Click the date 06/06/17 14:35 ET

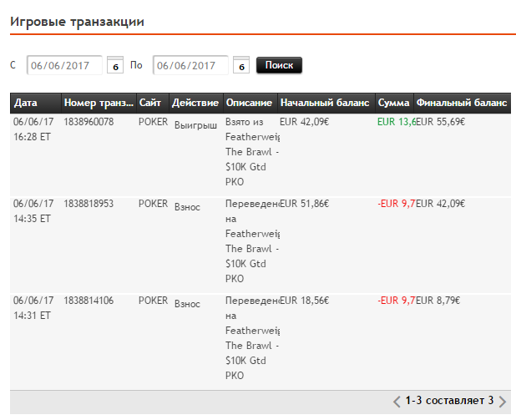pos(33,211)
